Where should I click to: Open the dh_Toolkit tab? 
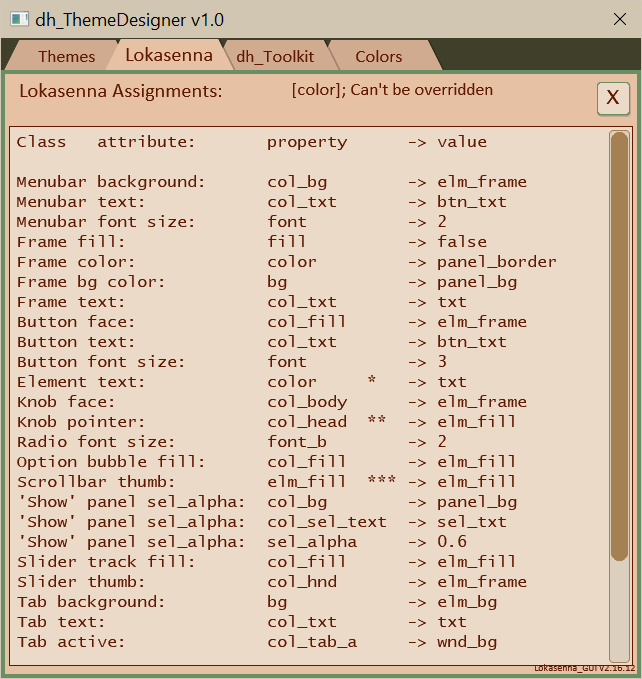pyautogui.click(x=275, y=56)
